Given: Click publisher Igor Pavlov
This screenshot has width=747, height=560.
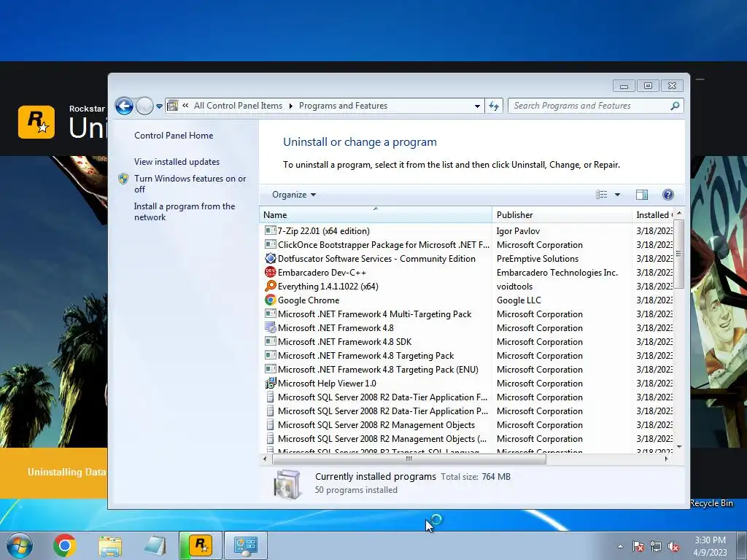Looking at the screenshot, I should 518,231.
